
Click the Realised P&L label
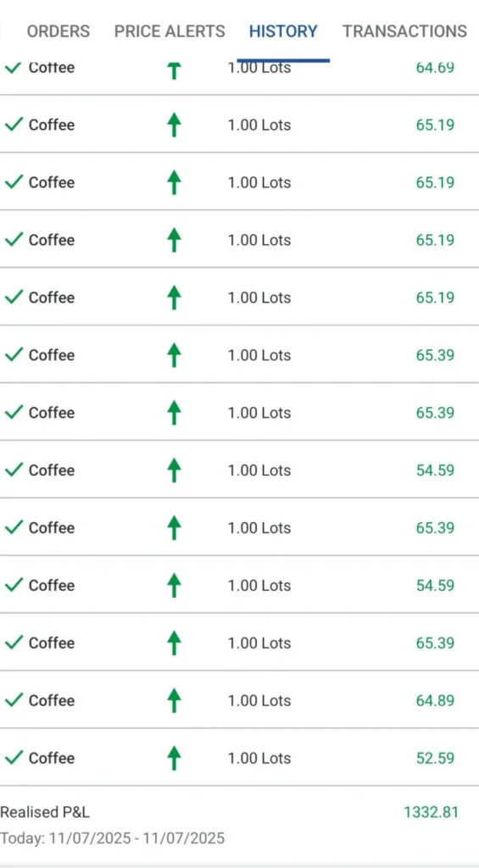tap(45, 812)
